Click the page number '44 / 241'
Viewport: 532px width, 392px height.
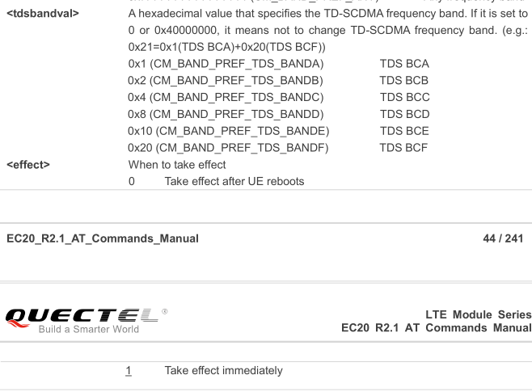tap(503, 238)
